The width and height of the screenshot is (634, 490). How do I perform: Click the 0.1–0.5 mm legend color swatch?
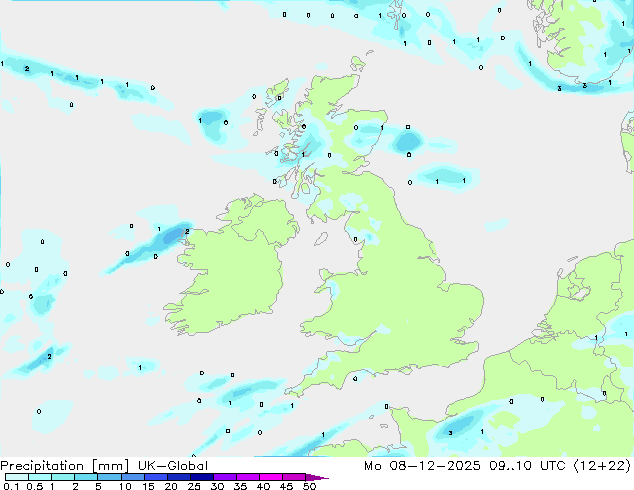[x=17, y=477]
